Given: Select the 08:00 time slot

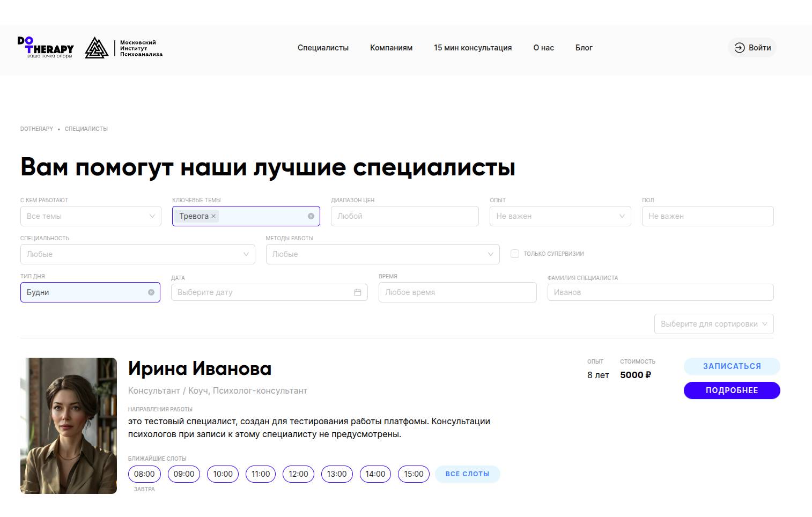Looking at the screenshot, I should pyautogui.click(x=144, y=474).
